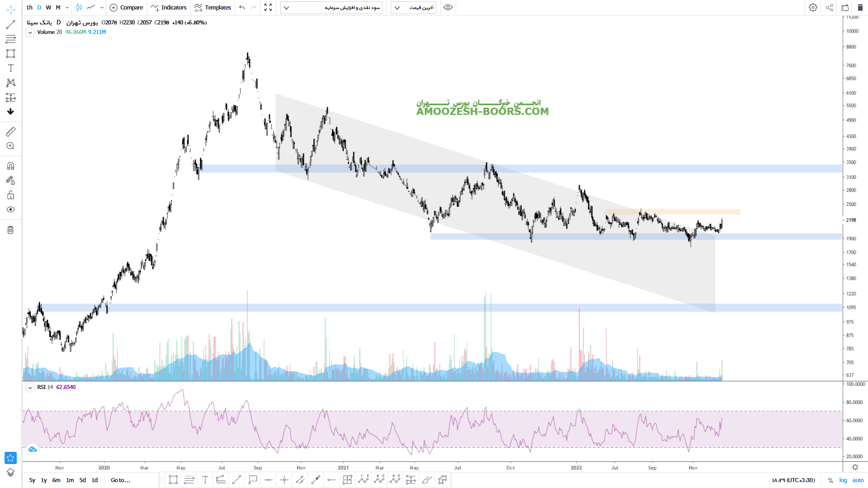Collapse the RSI indicator legend
Viewport: 868px width, 488px height.
30,388
